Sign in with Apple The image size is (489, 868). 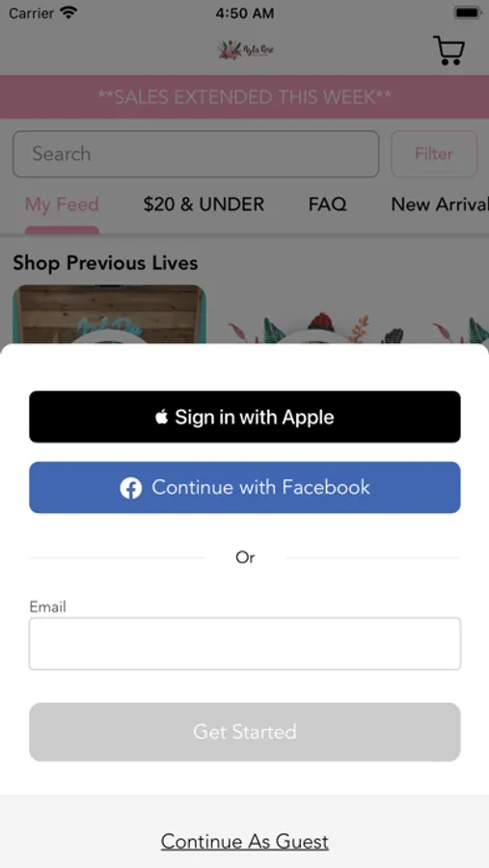[245, 417]
